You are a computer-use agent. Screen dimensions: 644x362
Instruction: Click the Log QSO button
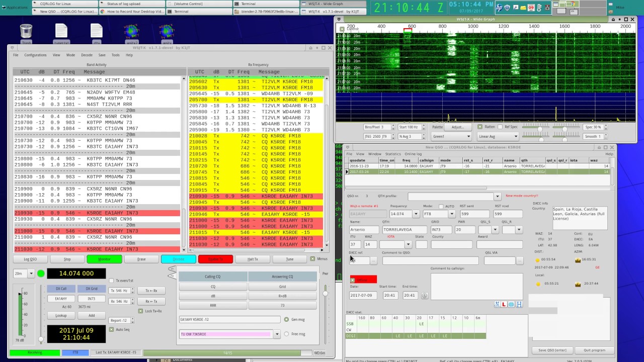pyautogui.click(x=30, y=259)
